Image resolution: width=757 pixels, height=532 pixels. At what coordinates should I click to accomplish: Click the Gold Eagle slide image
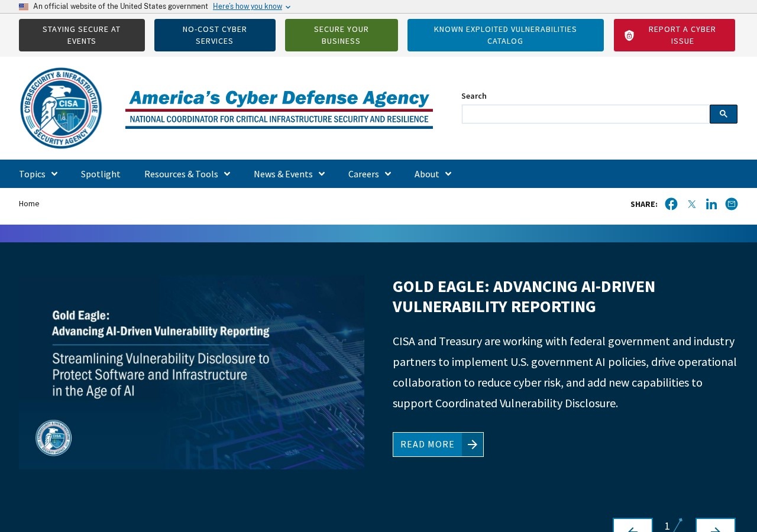click(x=192, y=372)
